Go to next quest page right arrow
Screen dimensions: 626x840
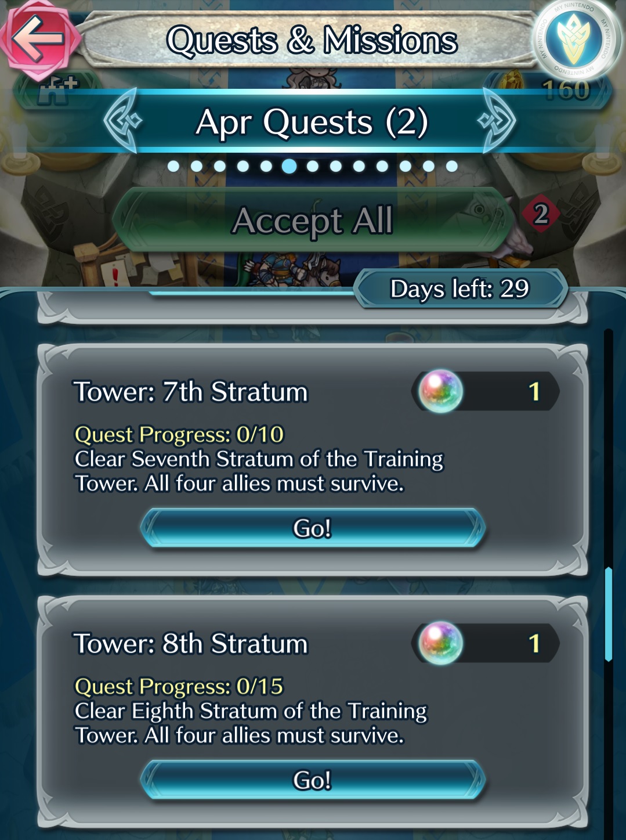tap(498, 121)
